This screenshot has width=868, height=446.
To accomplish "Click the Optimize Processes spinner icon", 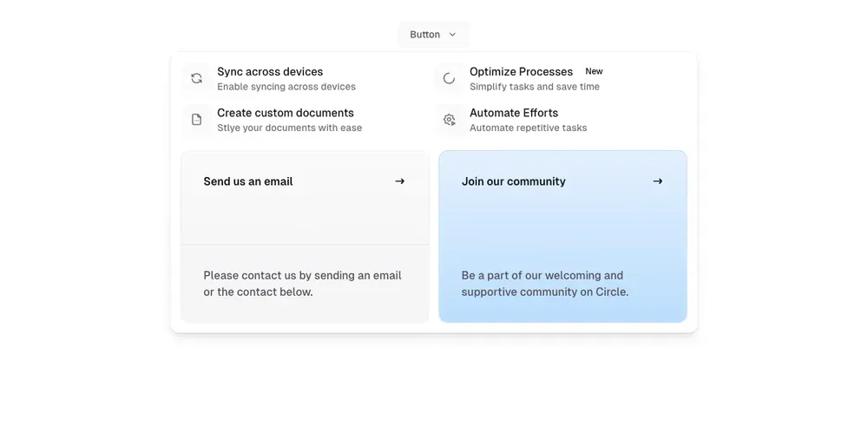I will click(449, 78).
